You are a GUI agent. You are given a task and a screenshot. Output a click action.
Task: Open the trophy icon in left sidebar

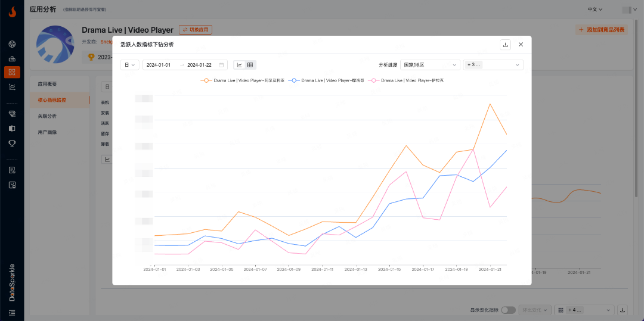[12, 143]
